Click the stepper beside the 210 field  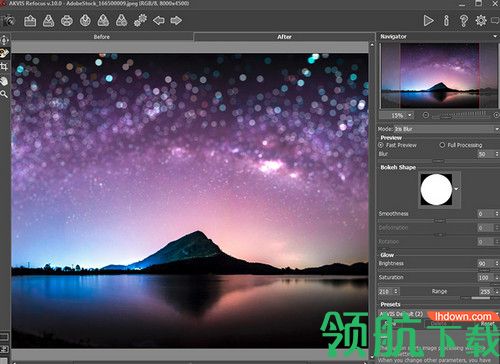tap(396, 292)
